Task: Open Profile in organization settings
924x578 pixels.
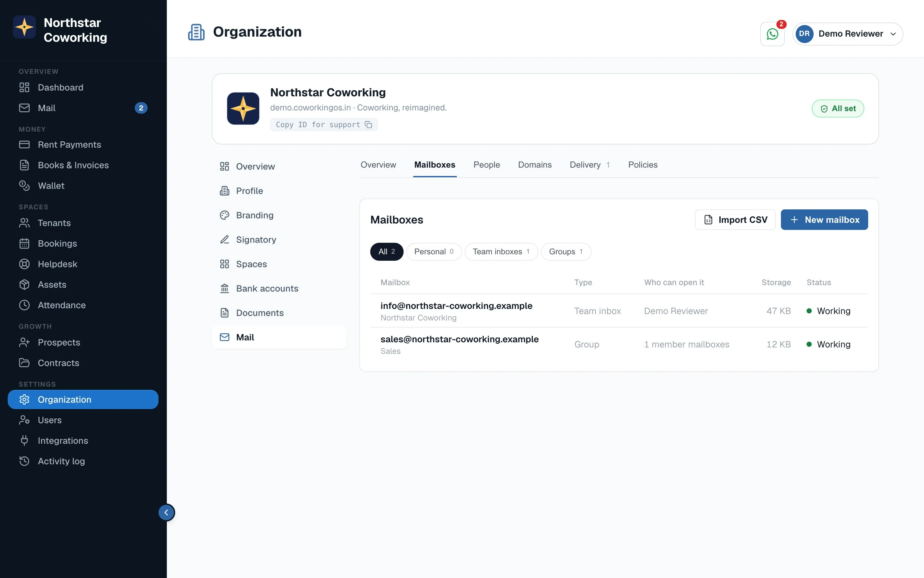Action: tap(279, 191)
